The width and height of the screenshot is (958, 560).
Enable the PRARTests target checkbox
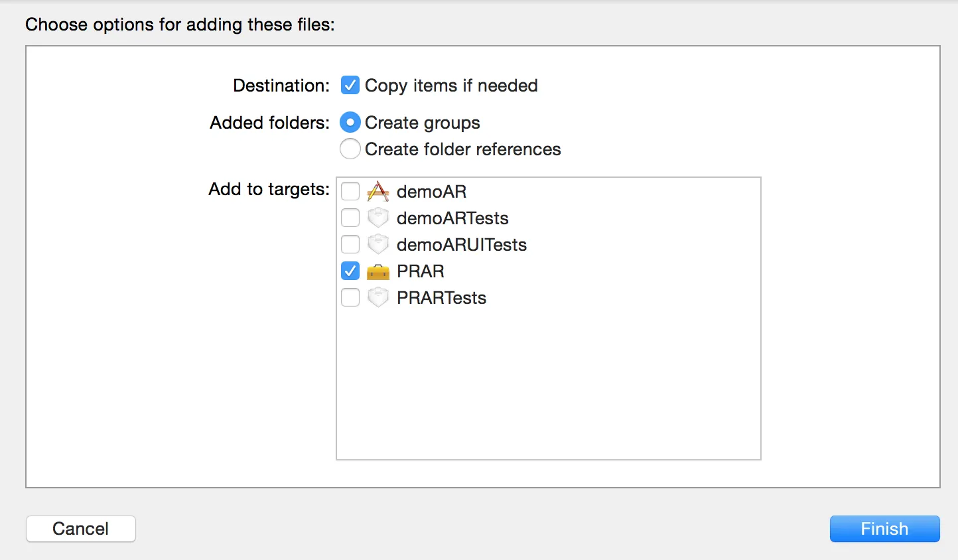point(350,298)
